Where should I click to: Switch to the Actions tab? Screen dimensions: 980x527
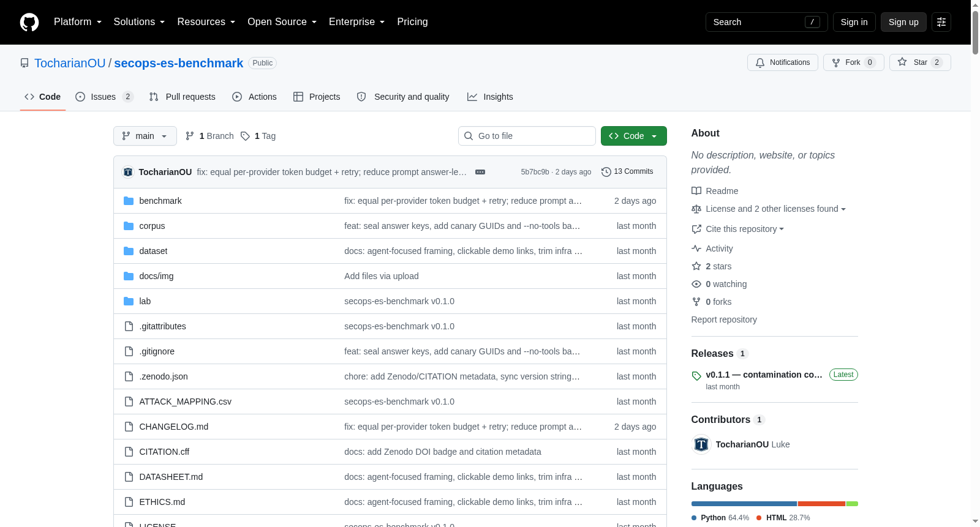(x=255, y=97)
